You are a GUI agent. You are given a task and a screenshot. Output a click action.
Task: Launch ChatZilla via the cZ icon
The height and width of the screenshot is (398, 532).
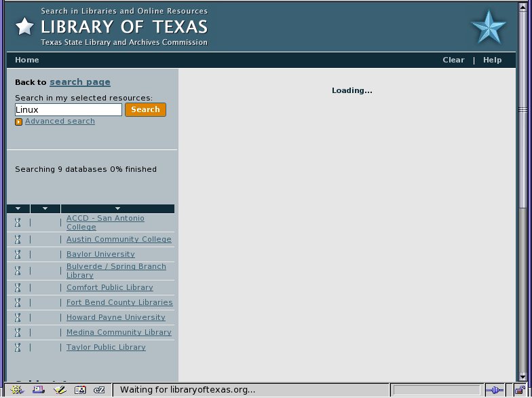(x=100, y=390)
